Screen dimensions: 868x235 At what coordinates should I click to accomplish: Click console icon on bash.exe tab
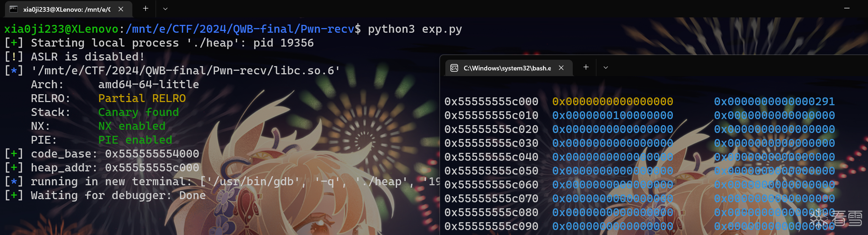(454, 68)
